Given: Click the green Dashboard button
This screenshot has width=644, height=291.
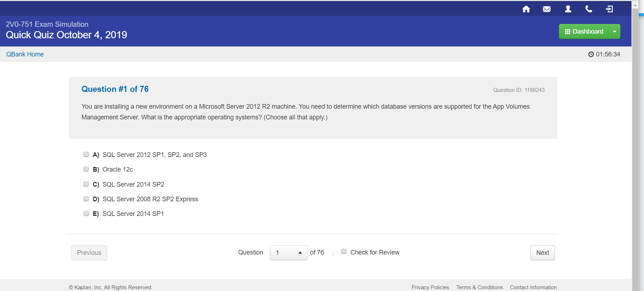Looking at the screenshot, I should pos(584,31).
